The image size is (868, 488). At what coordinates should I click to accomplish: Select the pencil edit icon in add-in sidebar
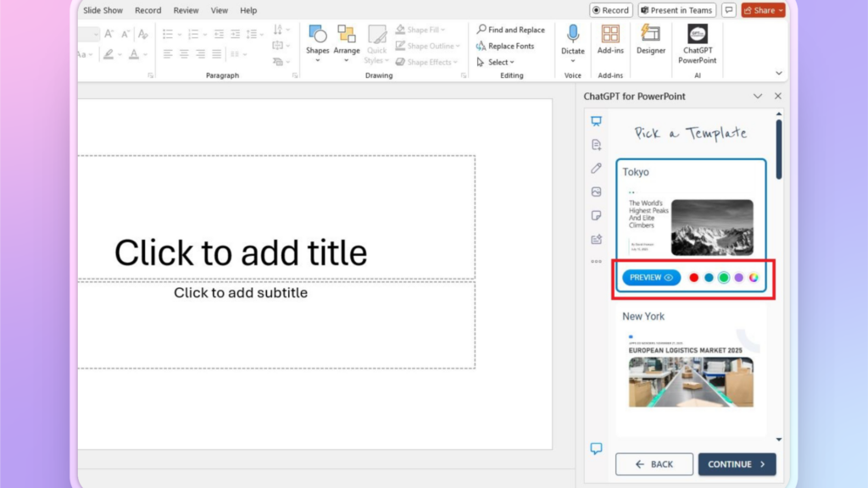(596, 169)
